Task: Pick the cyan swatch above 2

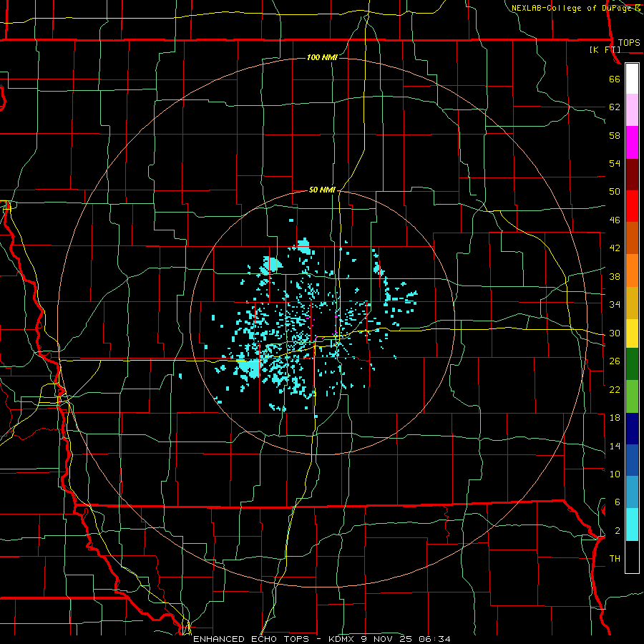Action: coord(632,524)
